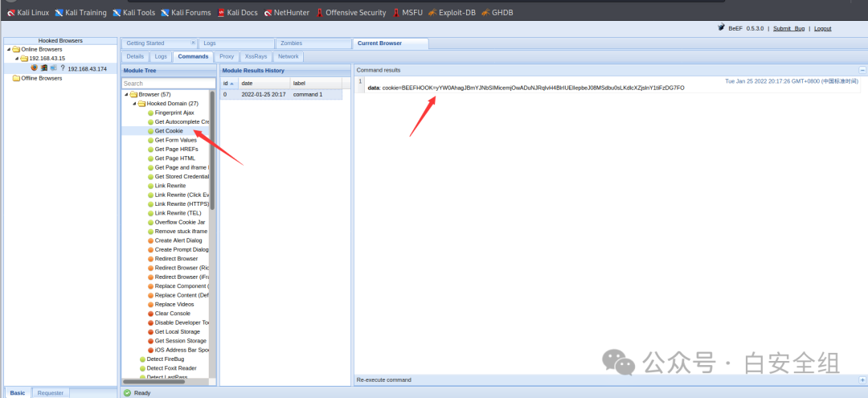
Task: Click the Module Tree vertical scrollbar
Action: coord(212,150)
